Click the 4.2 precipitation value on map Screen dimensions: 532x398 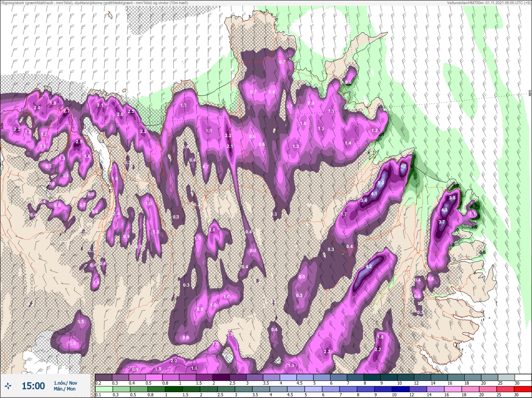(368, 266)
